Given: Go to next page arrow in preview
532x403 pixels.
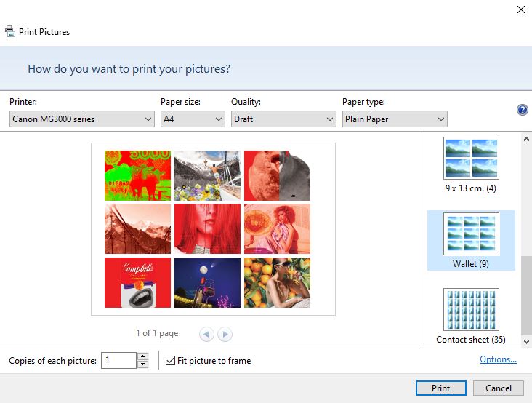Looking at the screenshot, I should coord(225,334).
